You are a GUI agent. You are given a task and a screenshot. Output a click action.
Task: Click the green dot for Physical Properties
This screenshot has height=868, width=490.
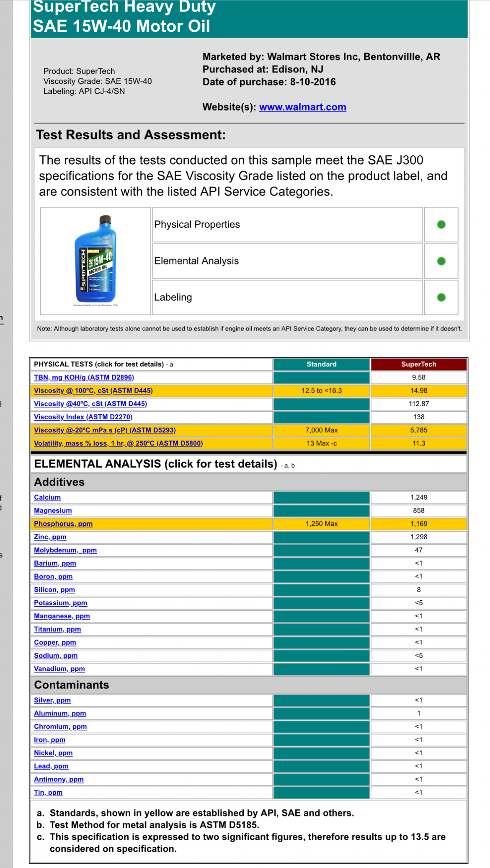click(x=441, y=225)
